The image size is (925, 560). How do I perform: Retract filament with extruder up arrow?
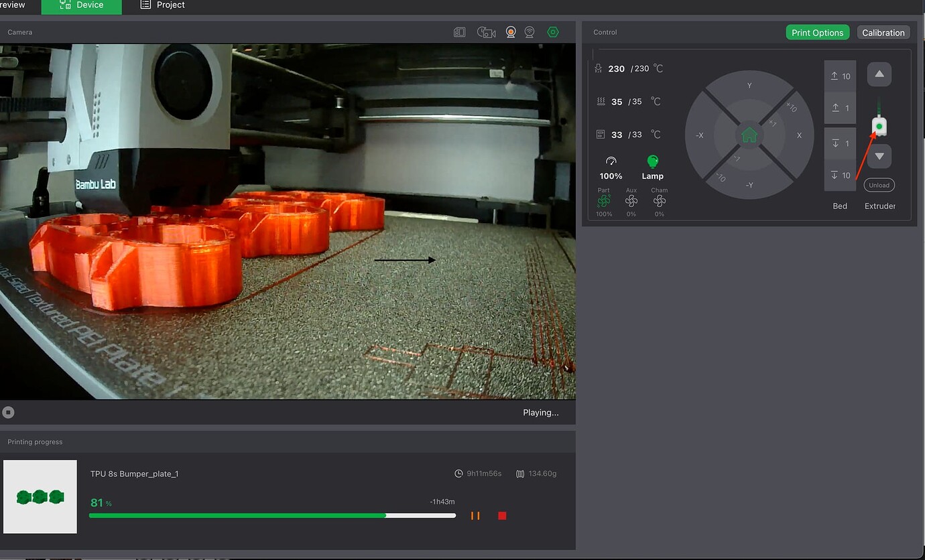(879, 74)
